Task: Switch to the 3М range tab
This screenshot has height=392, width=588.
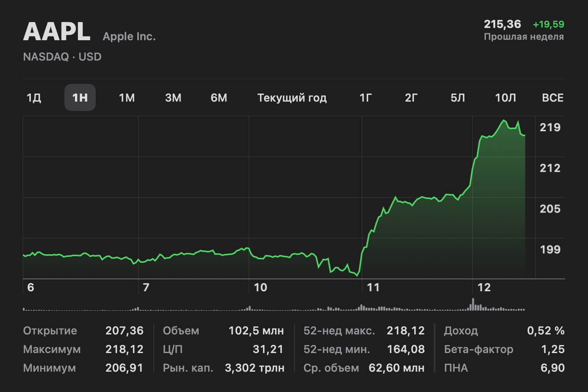Action: pyautogui.click(x=173, y=98)
